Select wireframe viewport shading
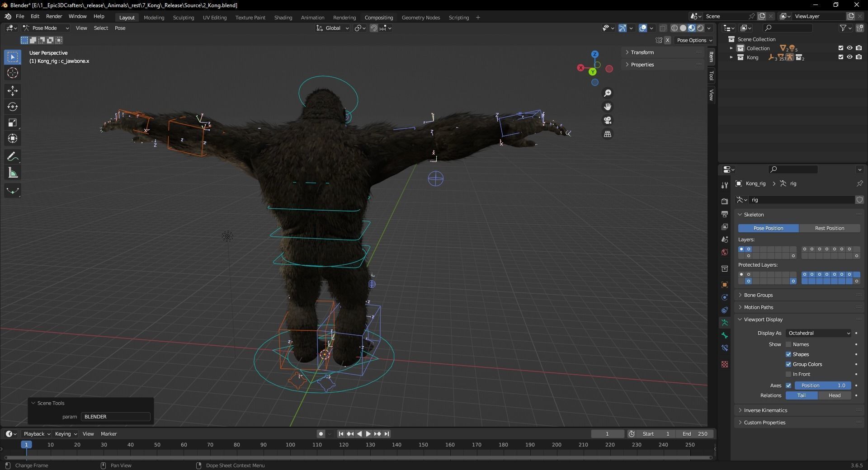Screen dimensions: 868x470 click(x=674, y=28)
